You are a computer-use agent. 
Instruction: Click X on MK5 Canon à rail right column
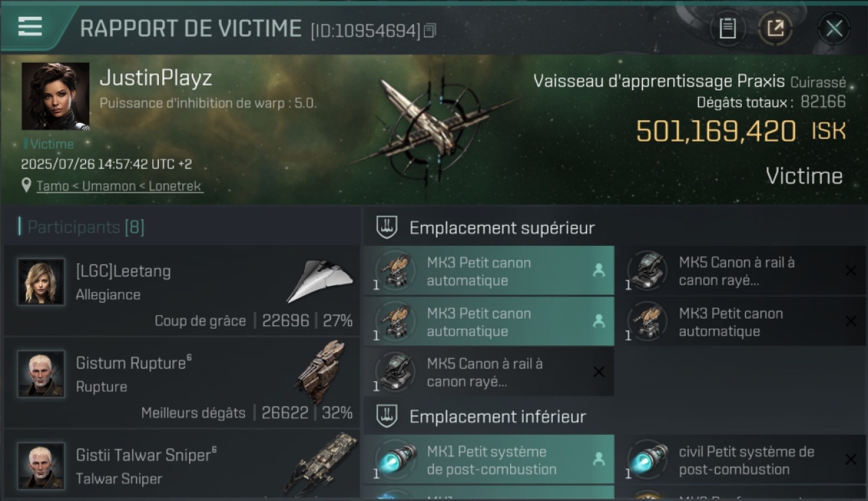coord(851,271)
